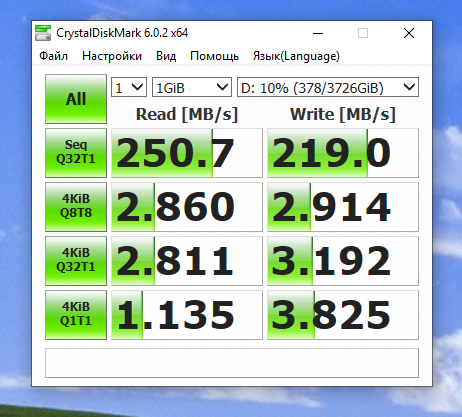462x417 pixels.
Task: Open the Вид menu
Action: tap(166, 56)
